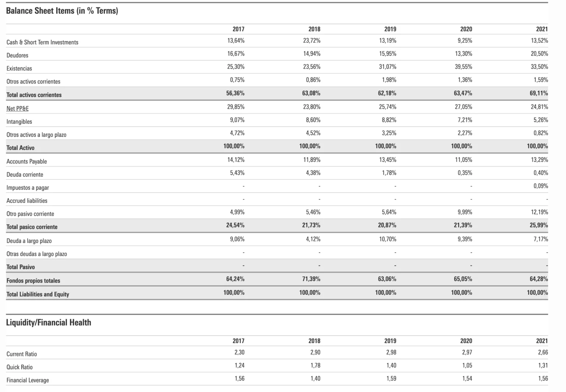Select the "Total Pasivo" row label

coord(21,267)
